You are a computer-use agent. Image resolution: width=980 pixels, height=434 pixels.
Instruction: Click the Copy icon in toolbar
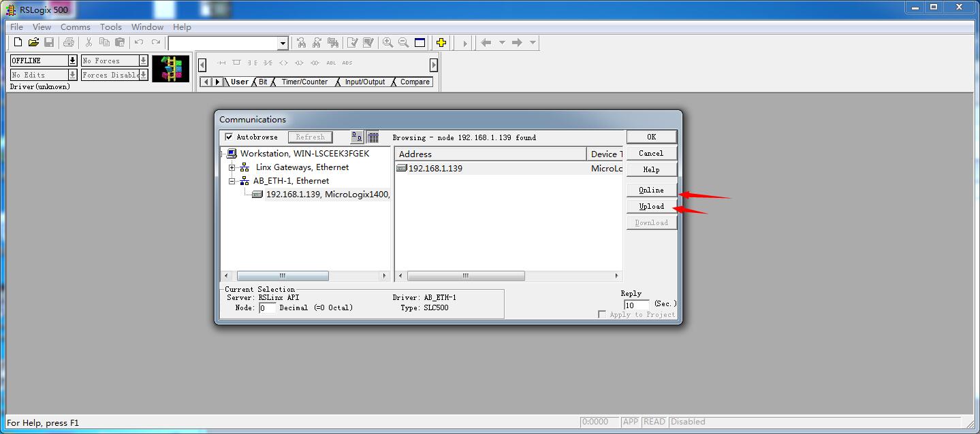point(104,42)
